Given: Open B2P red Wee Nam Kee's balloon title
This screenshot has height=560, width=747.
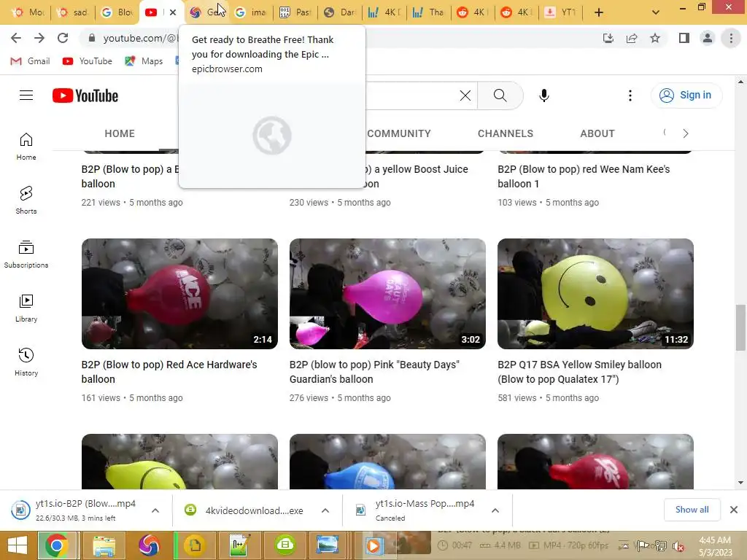Looking at the screenshot, I should (584, 176).
